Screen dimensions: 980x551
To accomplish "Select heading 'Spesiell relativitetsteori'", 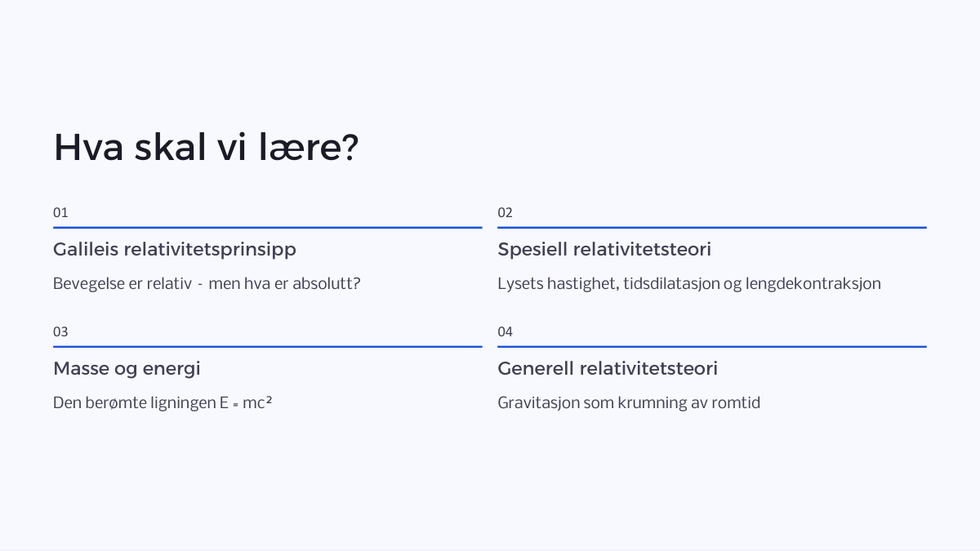I will pyautogui.click(x=604, y=250).
